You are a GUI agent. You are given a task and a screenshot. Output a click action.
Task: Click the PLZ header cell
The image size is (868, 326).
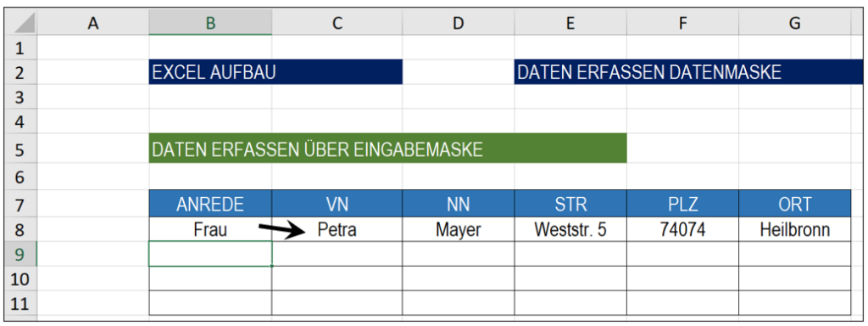click(682, 204)
